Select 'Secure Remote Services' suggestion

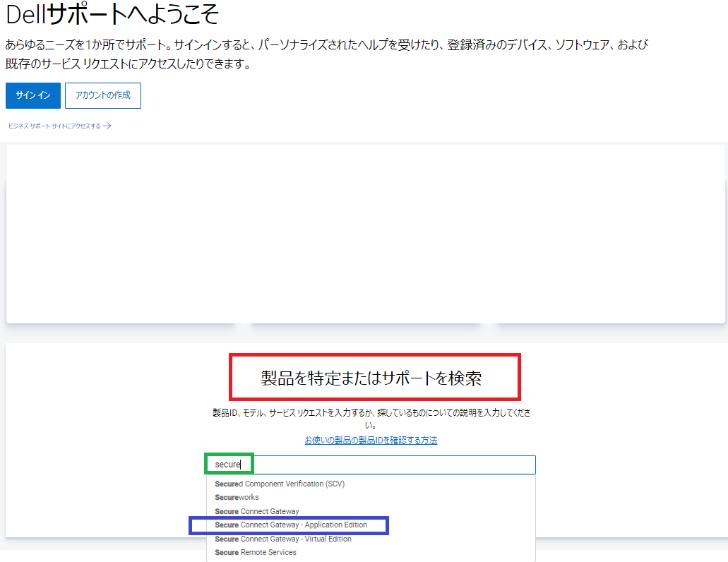[255, 551]
